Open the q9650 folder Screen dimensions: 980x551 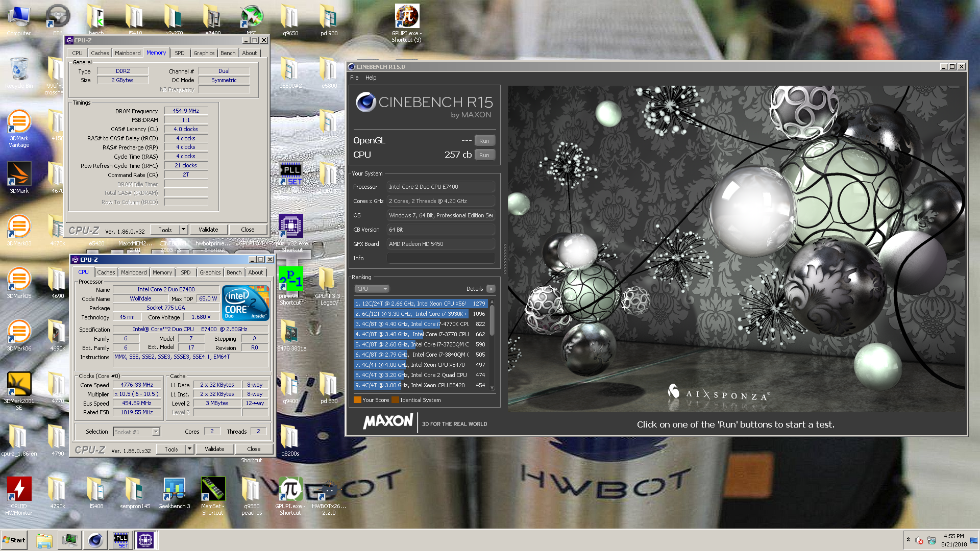pos(290,20)
